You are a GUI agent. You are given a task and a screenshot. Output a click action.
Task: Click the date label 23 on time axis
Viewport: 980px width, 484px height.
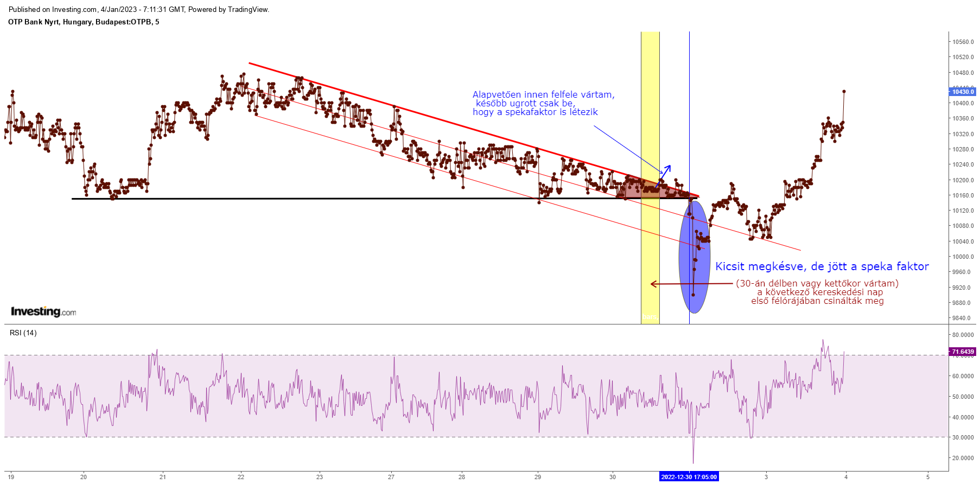click(320, 477)
